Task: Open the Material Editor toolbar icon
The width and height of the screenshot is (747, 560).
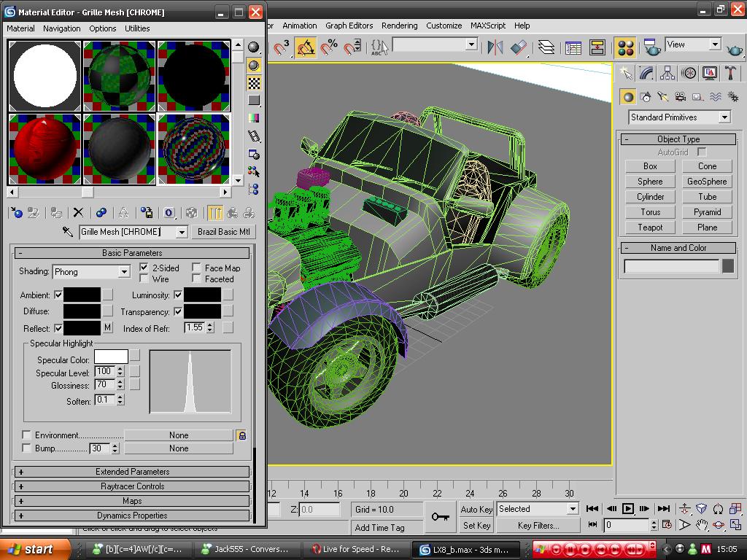Action: pos(625,47)
